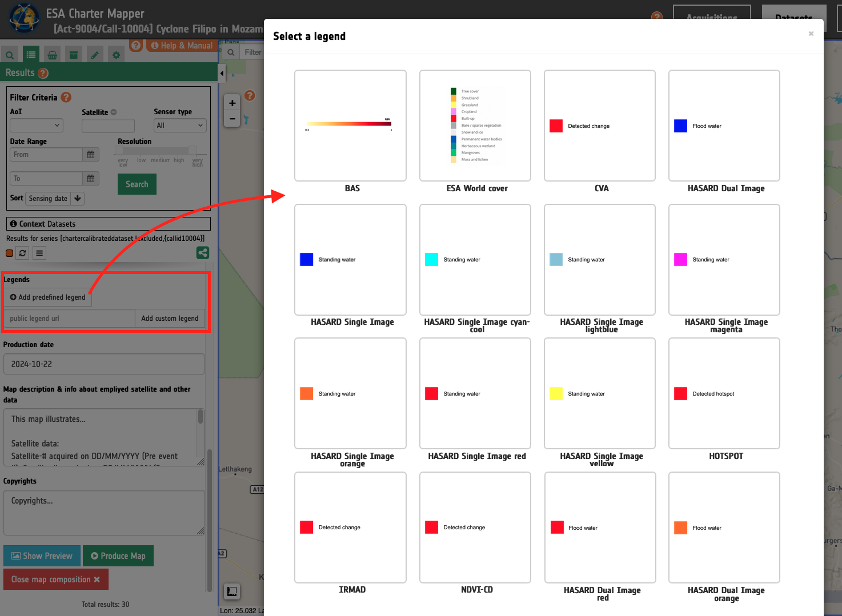842x616 pixels.
Task: Select the CVA legend thumbnail
Action: [x=600, y=126]
